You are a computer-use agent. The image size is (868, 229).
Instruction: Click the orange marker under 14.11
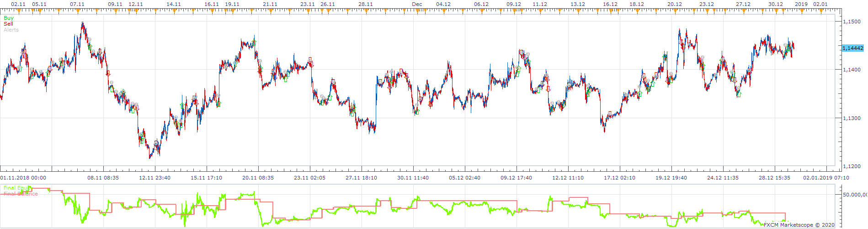[174, 10]
